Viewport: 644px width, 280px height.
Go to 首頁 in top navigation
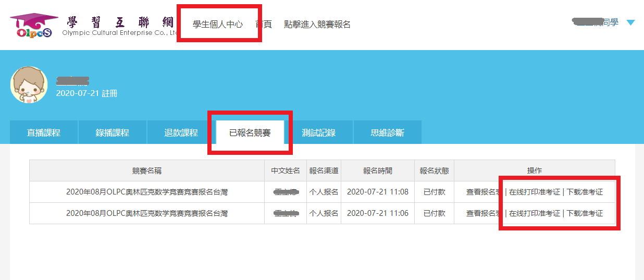point(264,24)
